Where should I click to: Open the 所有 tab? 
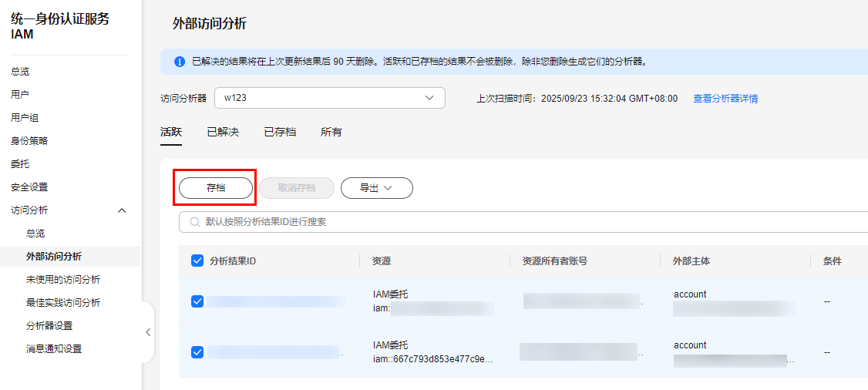coord(331,133)
